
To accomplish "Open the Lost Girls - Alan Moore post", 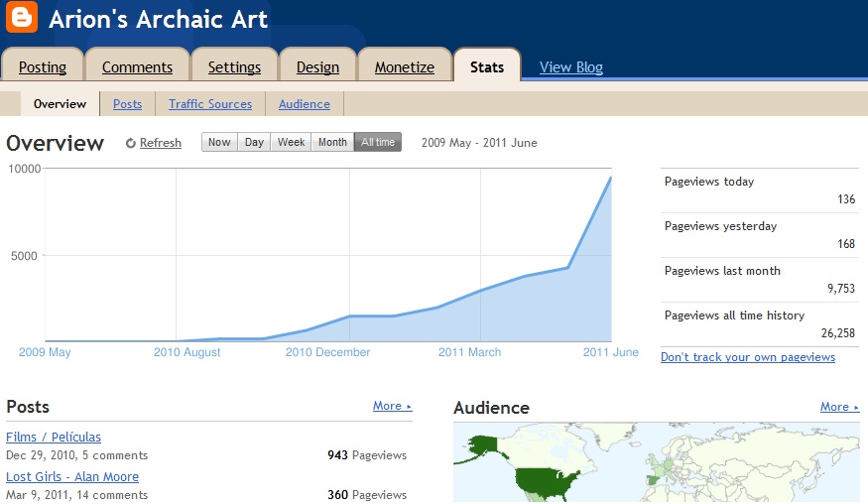I will point(72,477).
